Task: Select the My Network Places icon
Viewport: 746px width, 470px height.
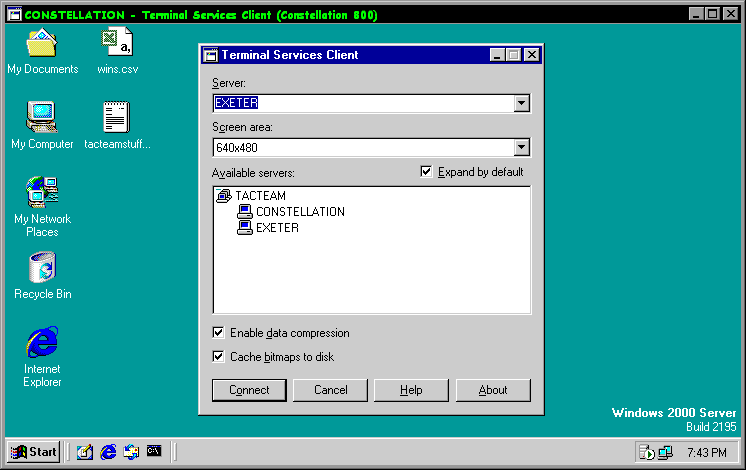Action: [x=42, y=192]
